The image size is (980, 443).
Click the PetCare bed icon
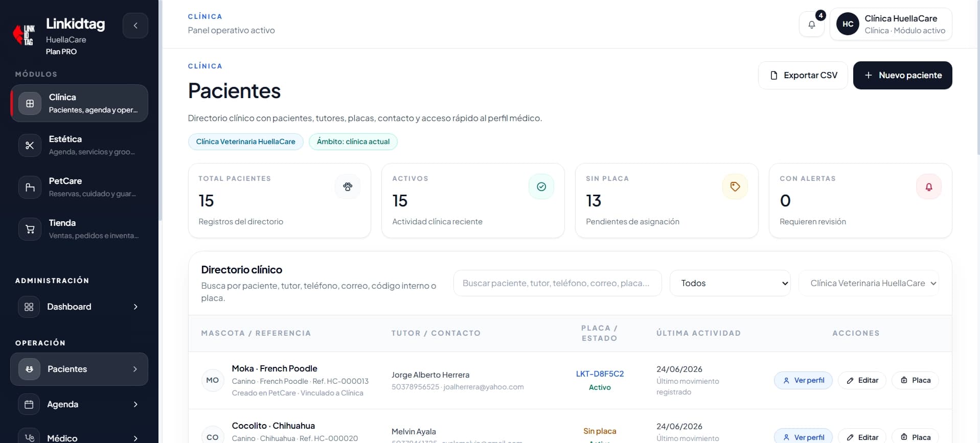coord(30,188)
